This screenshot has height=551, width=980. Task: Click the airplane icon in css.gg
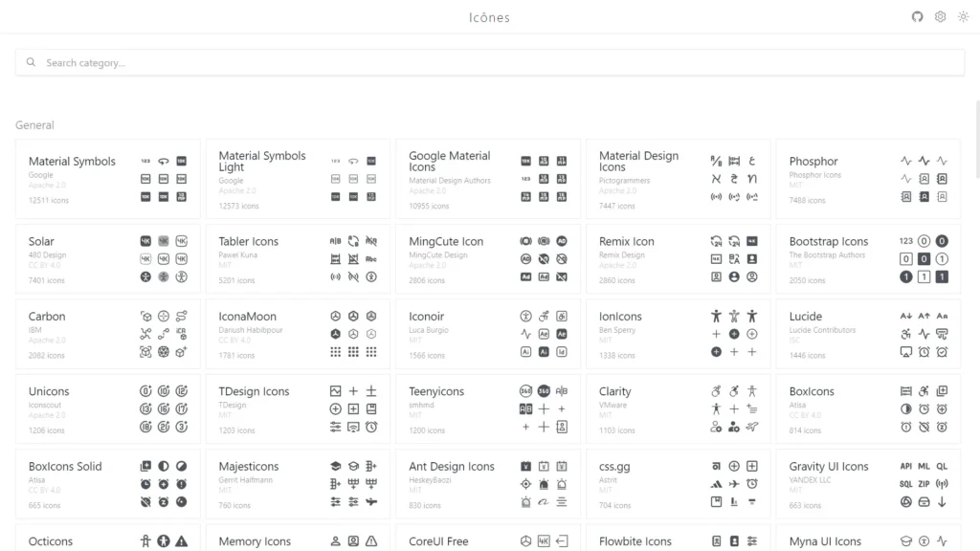pos(734,483)
